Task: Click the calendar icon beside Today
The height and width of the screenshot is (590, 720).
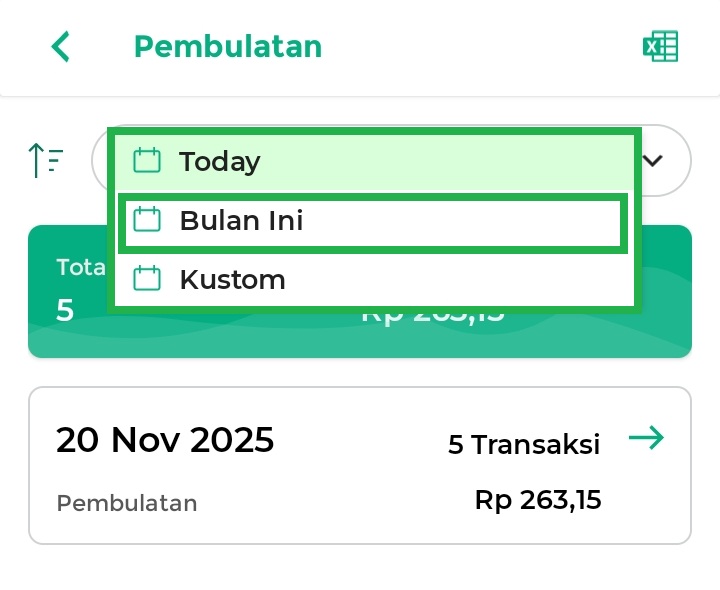Action: tap(147, 161)
